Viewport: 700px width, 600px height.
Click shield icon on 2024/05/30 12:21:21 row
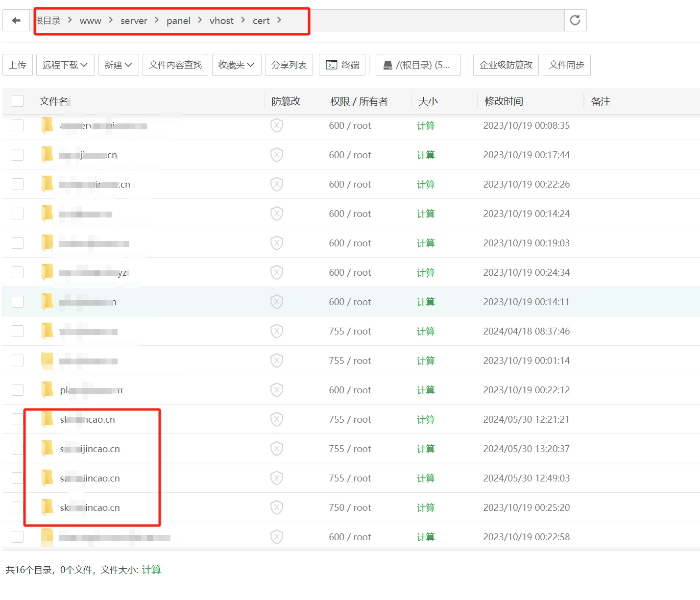click(x=277, y=419)
